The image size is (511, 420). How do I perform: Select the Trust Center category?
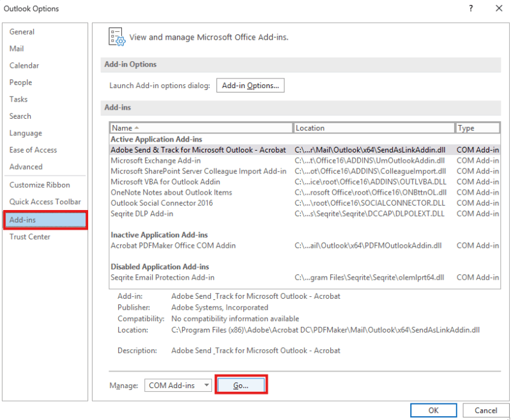pos(30,237)
